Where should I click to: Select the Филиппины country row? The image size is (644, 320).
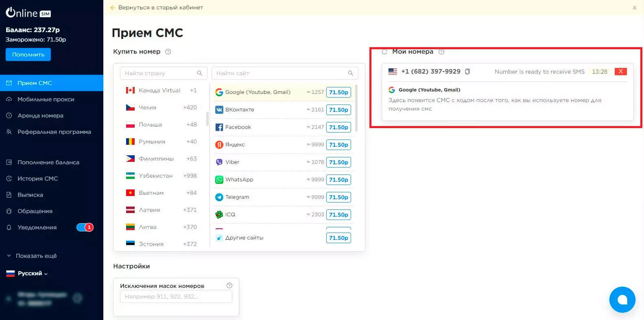click(162, 159)
